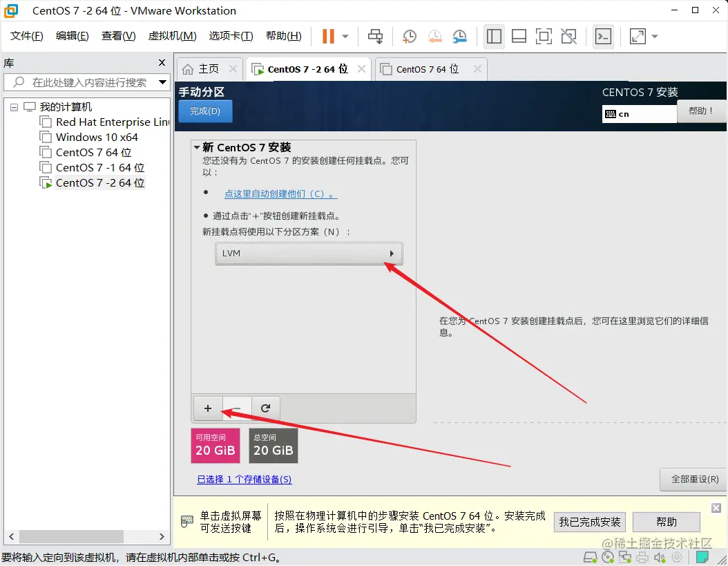Viewport: 728px width, 566px height.
Task: Click the 帮助 button in the hint bar
Action: 667,522
